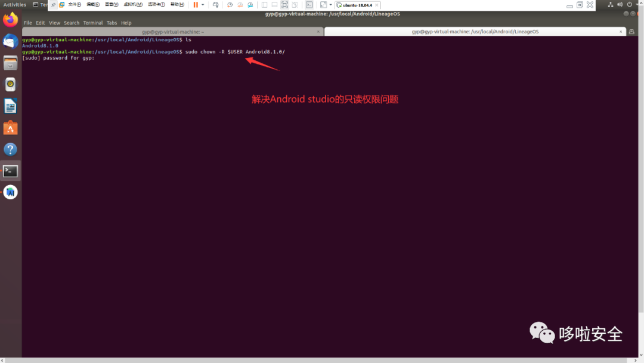Click the VMware pin toolbar icon
The image size is (644, 363).
tap(54, 5)
